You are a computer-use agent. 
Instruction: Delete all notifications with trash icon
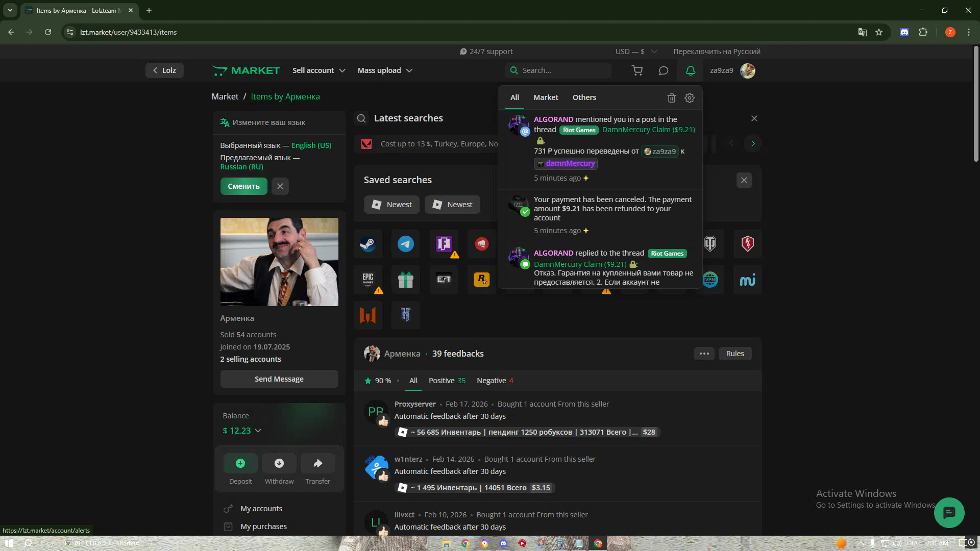672,97
